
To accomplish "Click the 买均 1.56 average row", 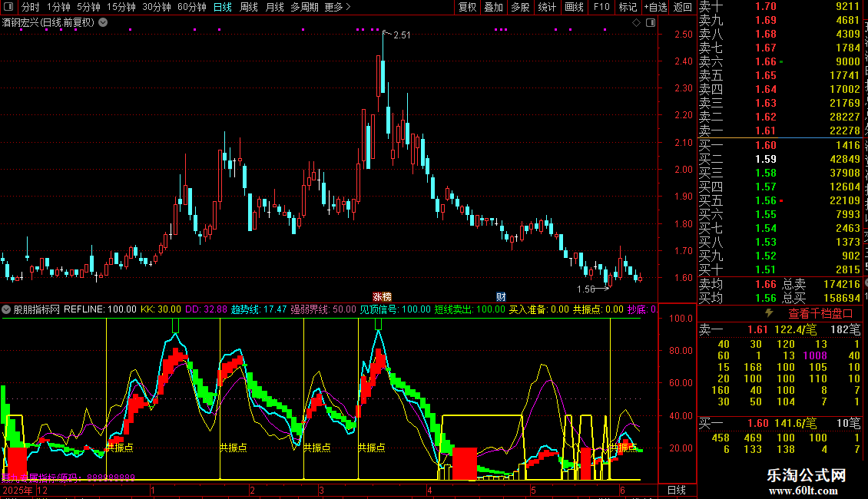I will point(738,298).
